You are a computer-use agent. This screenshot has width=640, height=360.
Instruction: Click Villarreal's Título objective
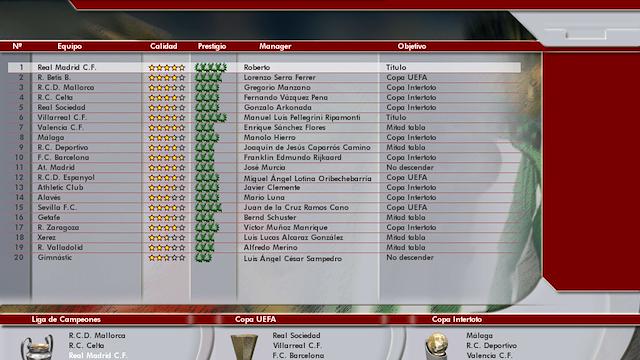[x=396, y=118]
